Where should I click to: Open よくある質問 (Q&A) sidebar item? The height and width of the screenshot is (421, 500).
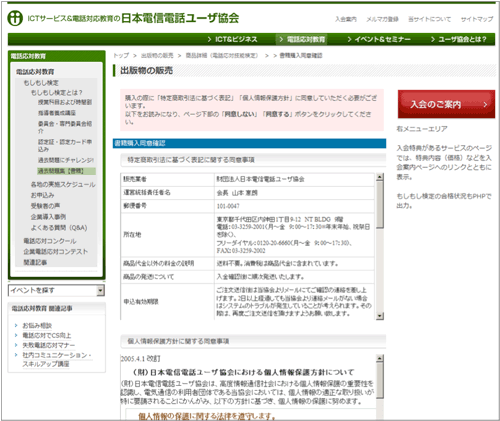(x=59, y=228)
